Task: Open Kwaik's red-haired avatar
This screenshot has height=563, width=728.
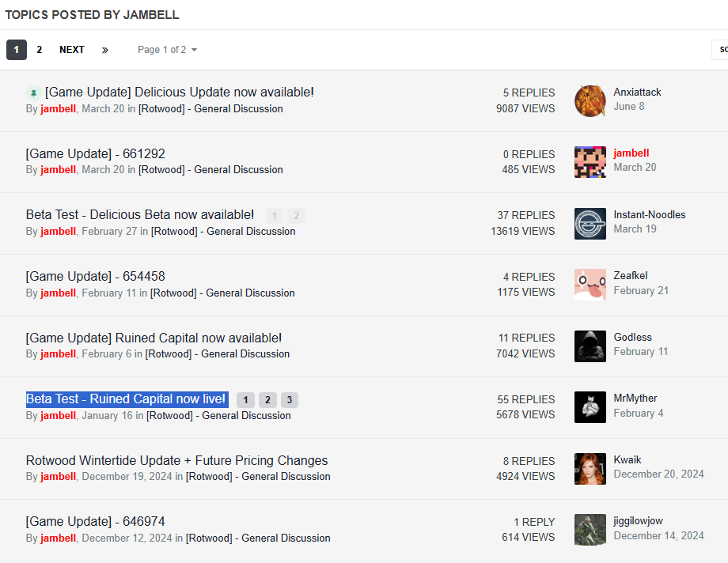Action: point(590,468)
